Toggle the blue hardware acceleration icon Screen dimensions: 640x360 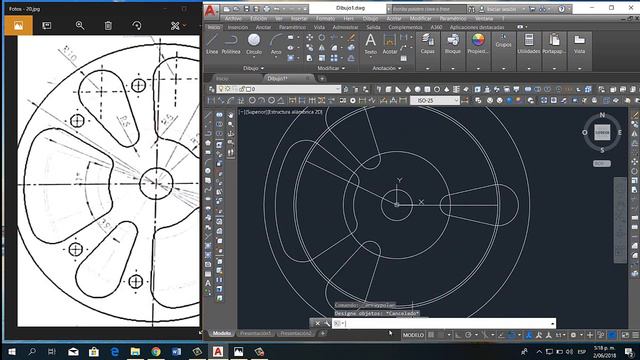coord(612,335)
